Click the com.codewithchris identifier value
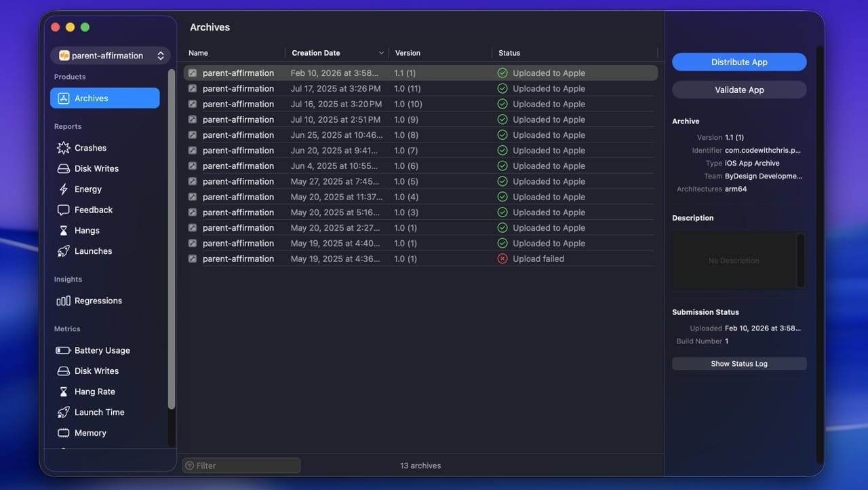The height and width of the screenshot is (490, 868). (763, 150)
